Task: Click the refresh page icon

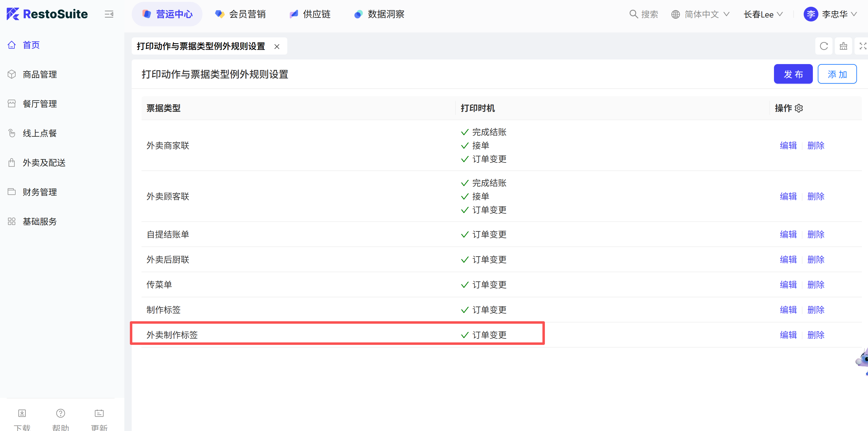Action: coord(824,46)
